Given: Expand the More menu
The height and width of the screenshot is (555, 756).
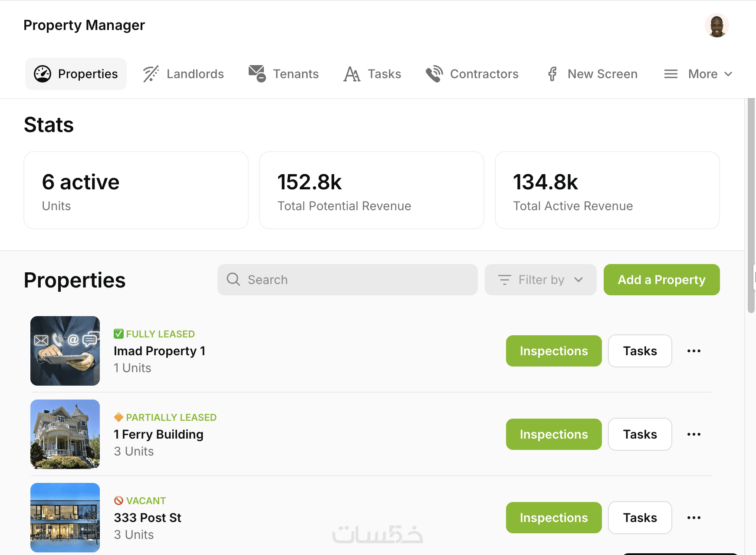Looking at the screenshot, I should 698,74.
